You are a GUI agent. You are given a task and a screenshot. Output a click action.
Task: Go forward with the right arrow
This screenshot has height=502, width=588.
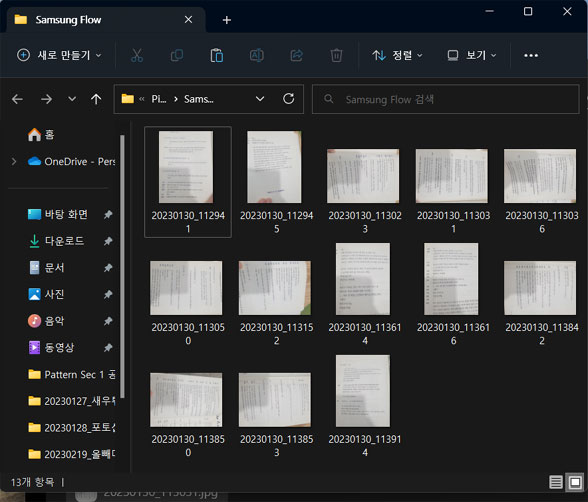(x=46, y=99)
